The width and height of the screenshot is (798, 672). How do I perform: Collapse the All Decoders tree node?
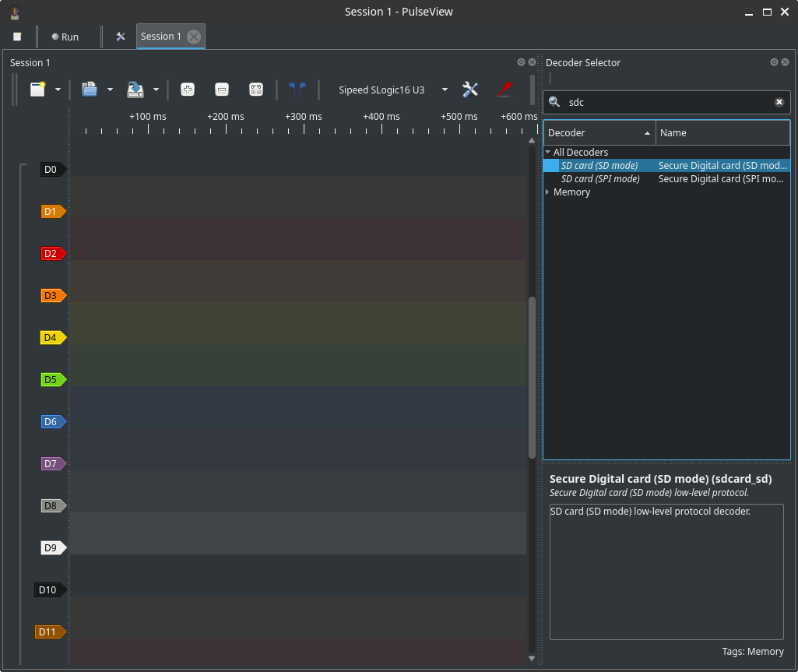548,153
